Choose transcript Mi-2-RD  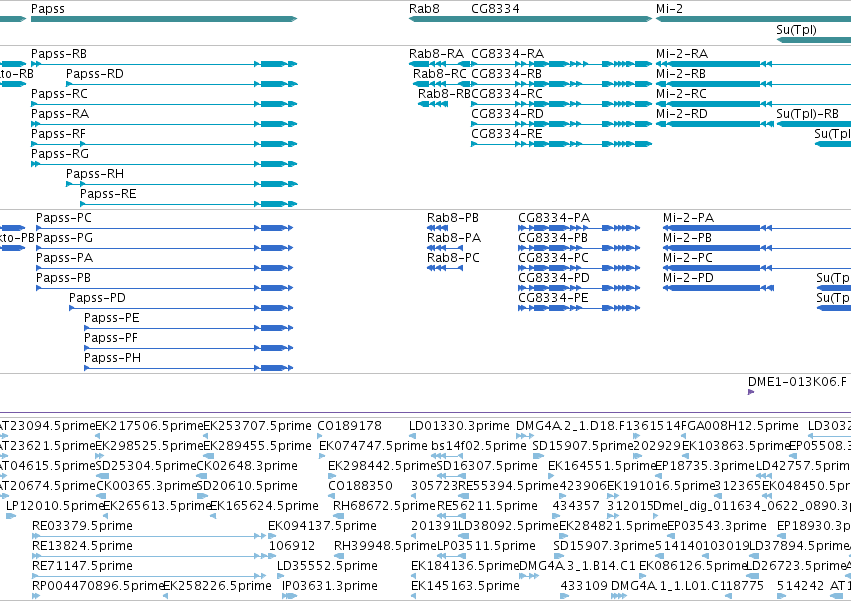[682, 114]
